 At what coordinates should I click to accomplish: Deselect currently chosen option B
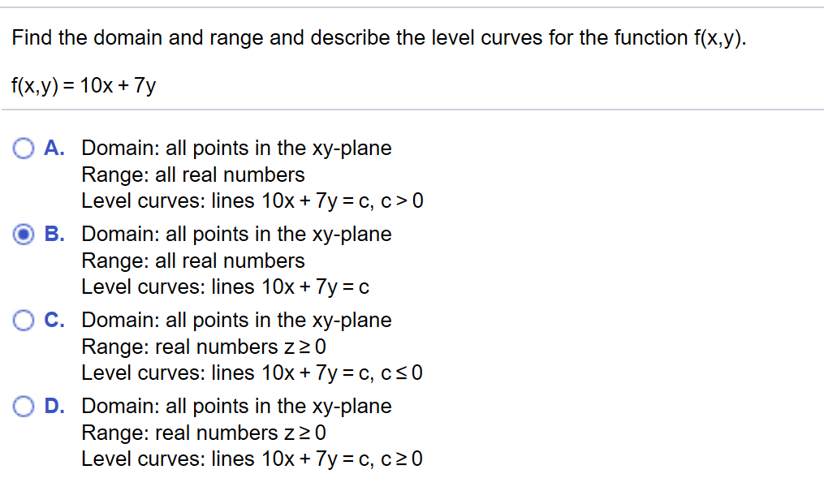coord(24,235)
